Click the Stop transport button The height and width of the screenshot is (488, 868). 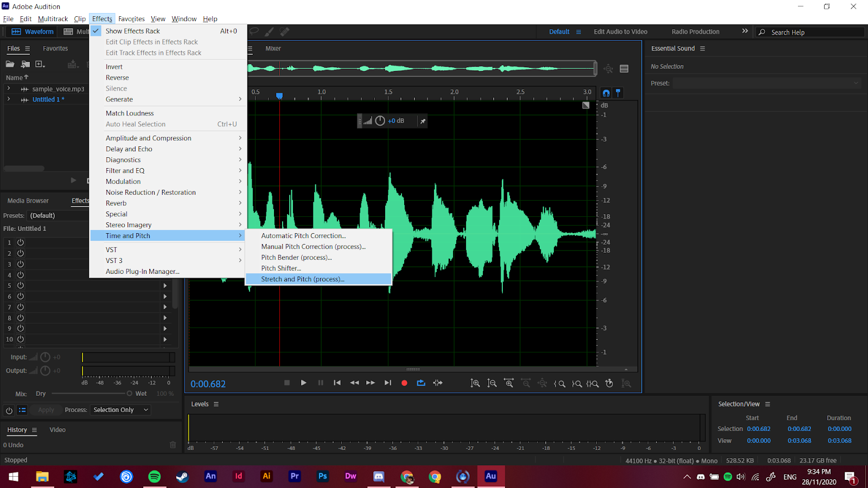(287, 383)
